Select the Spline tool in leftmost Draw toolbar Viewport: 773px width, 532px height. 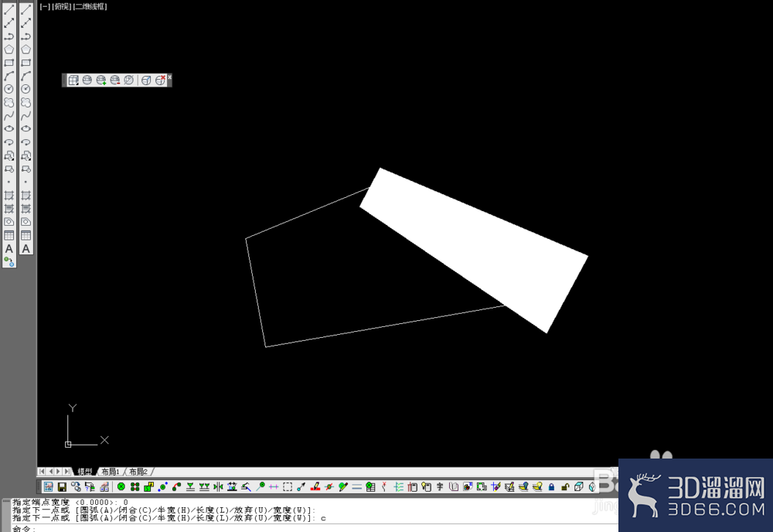click(x=9, y=116)
